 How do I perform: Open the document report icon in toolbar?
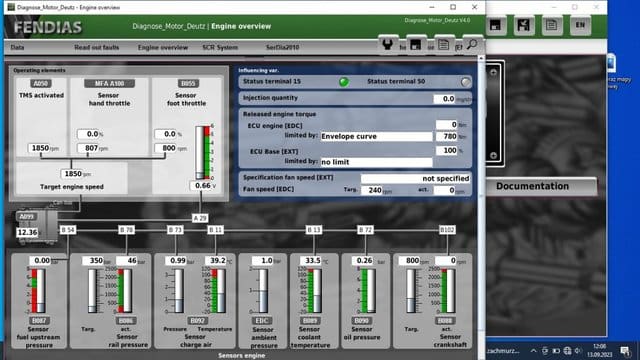443,44
